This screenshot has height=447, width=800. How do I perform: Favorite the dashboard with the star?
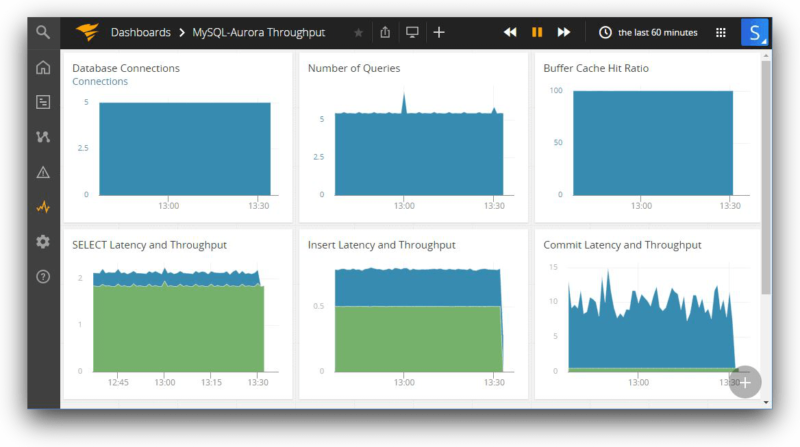pos(359,33)
